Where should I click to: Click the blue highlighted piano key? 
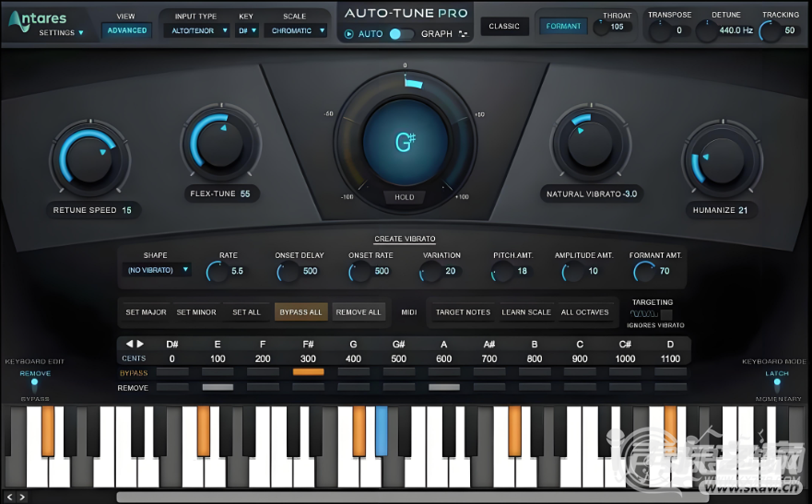coord(382,430)
